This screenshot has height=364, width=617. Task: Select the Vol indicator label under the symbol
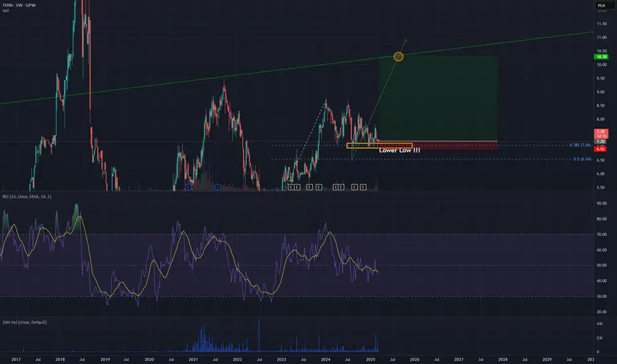[5, 11]
